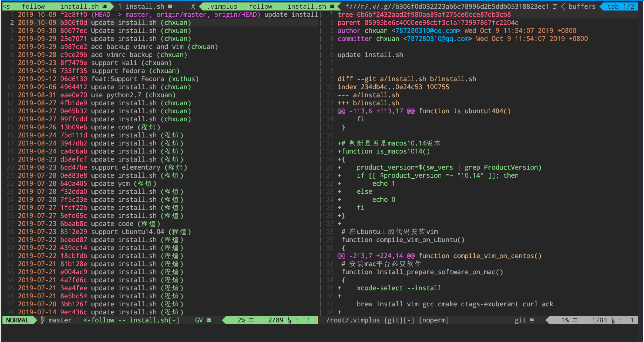644x342 pixels.
Task: Click the 'diff --git a/install.sh b/install.sh' line
Action: (x=407, y=79)
